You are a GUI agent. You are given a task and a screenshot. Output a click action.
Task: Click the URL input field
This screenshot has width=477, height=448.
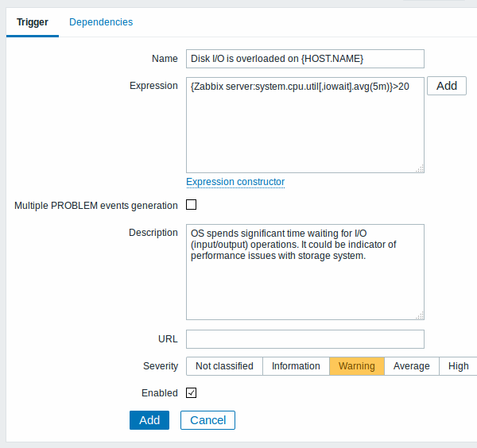click(x=305, y=339)
